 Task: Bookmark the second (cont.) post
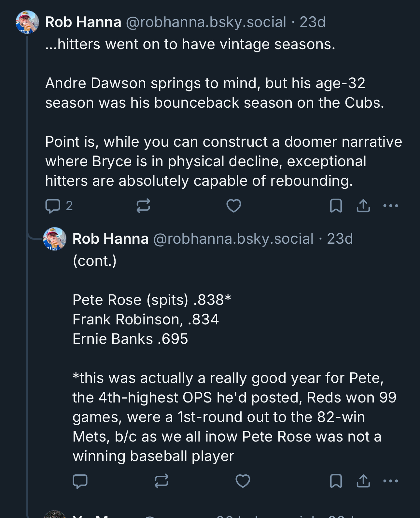(336, 481)
